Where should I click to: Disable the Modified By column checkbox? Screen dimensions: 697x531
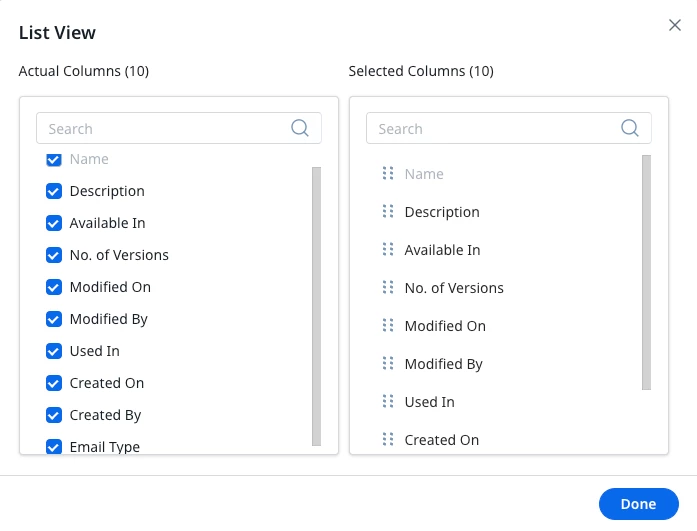click(x=54, y=319)
